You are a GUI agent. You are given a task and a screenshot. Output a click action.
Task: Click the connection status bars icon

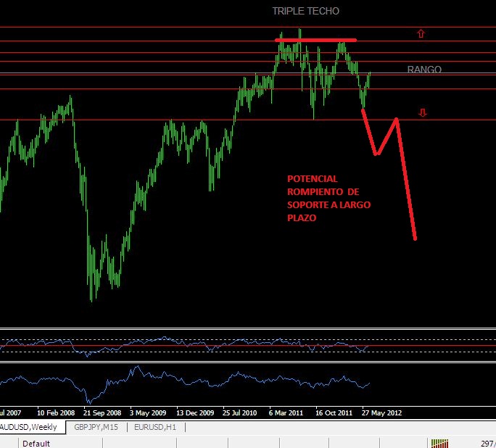click(440, 442)
